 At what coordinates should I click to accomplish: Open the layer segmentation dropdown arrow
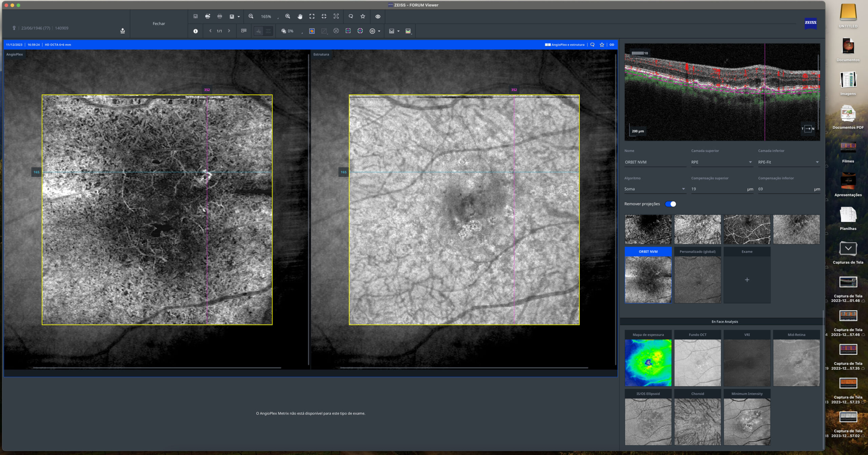398,31
